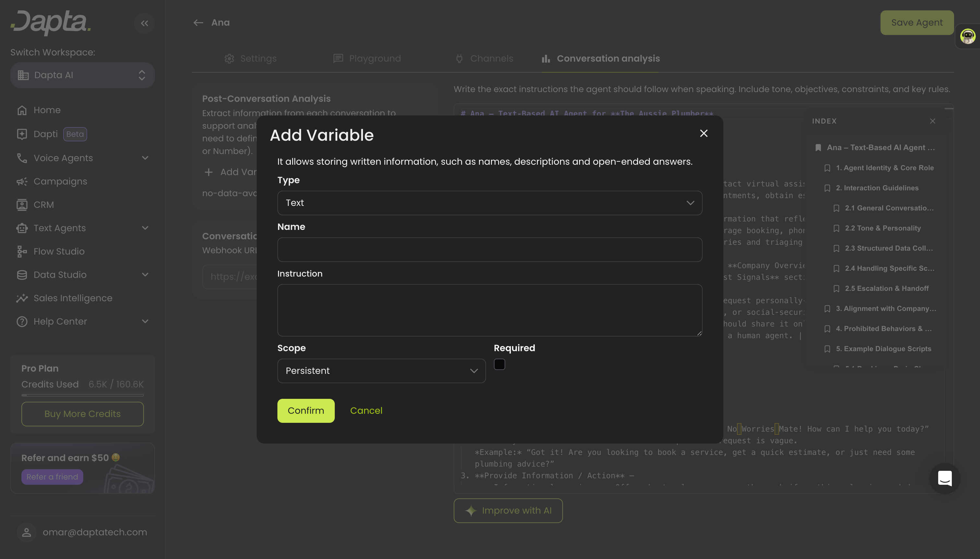Toggle the bookmark for 2.2 Tone & Personality
This screenshot has height=559, width=980.
pos(836,228)
